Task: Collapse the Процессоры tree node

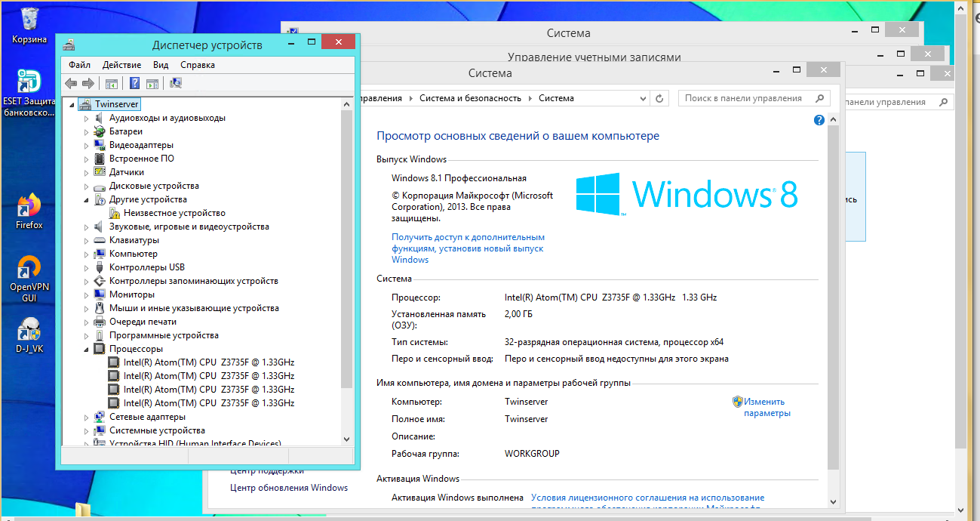Action: point(87,350)
